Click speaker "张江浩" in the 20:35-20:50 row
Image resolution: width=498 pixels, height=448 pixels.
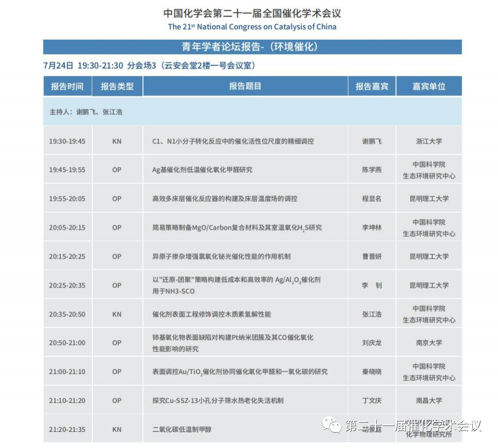(372, 314)
